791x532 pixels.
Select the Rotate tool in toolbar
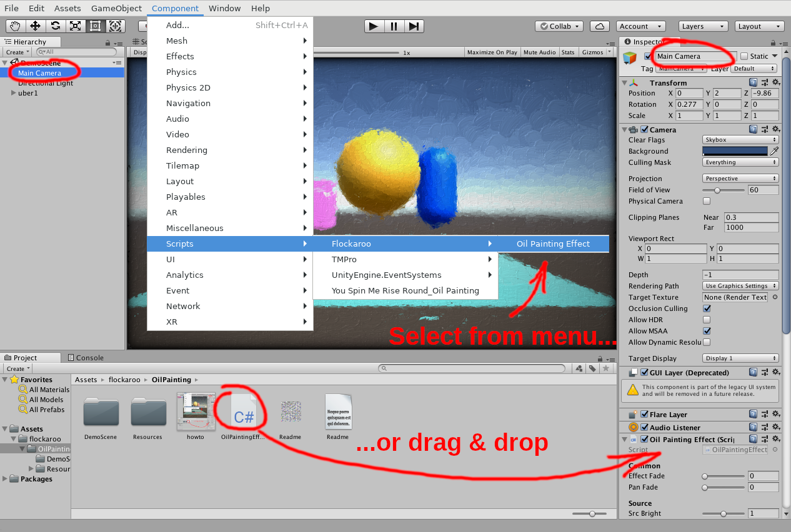point(56,26)
